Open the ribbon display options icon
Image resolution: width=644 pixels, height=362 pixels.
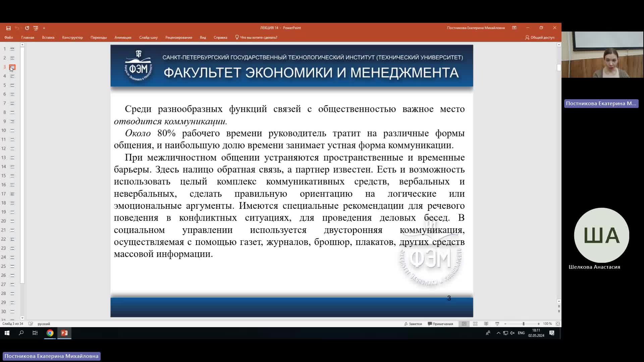pos(514,28)
